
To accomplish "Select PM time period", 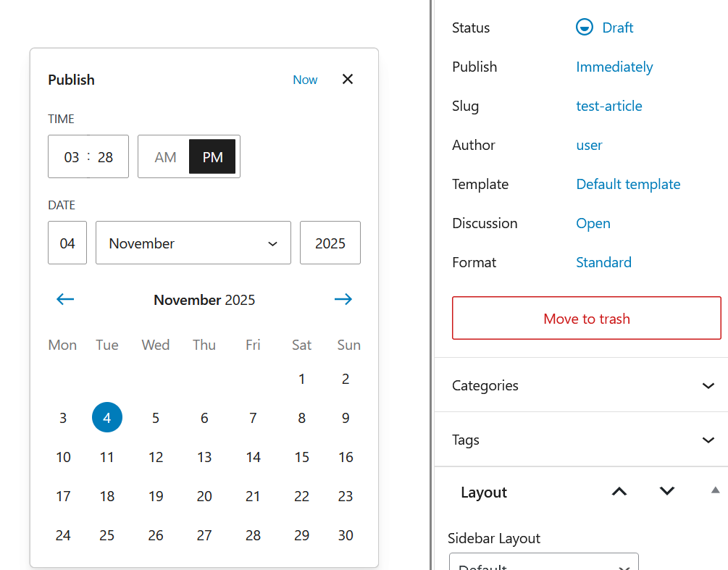I will click(212, 156).
